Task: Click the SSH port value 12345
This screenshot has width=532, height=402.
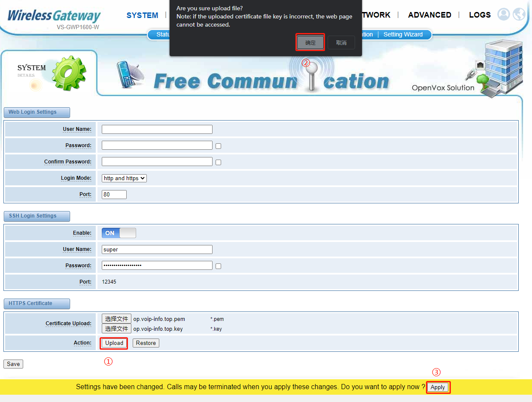Action: [109, 282]
